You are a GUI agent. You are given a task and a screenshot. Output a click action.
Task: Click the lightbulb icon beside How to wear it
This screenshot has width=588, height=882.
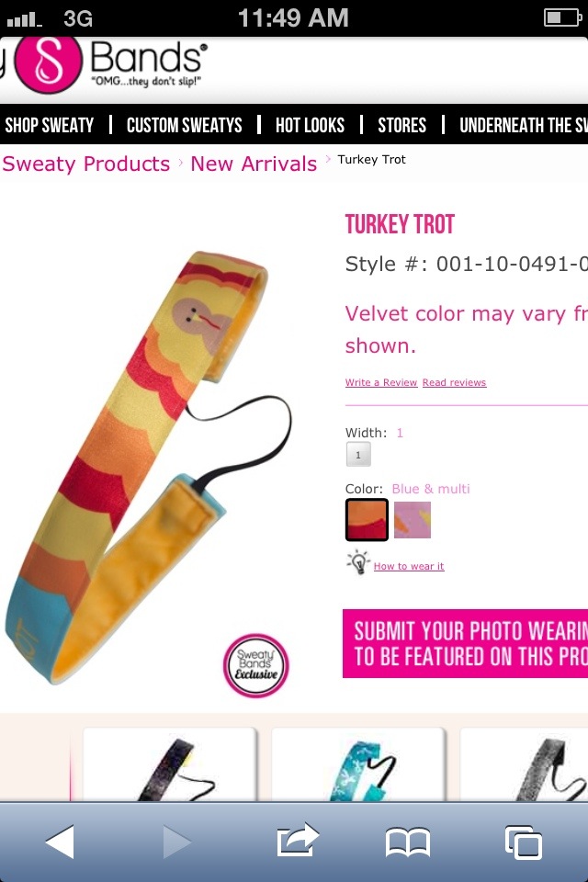358,563
